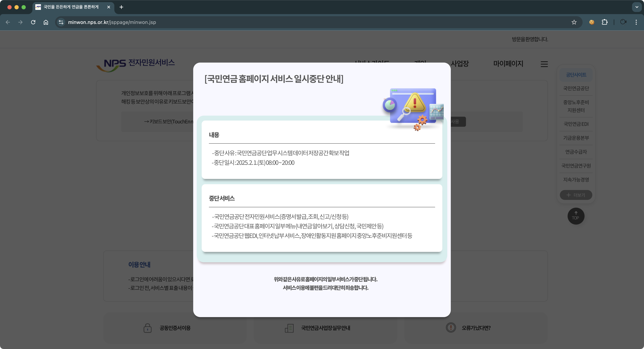Screen dimensions: 644x349
Task: Open the cookie extension icon
Action: tap(591, 22)
